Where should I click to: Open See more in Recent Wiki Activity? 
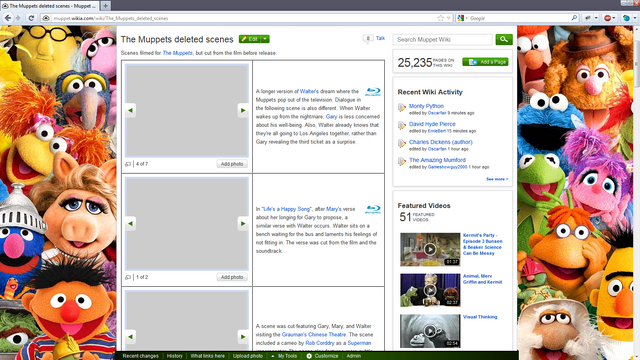[x=497, y=179]
